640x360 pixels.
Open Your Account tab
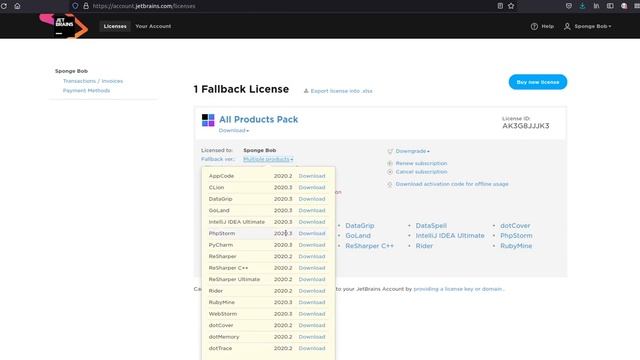point(153,26)
